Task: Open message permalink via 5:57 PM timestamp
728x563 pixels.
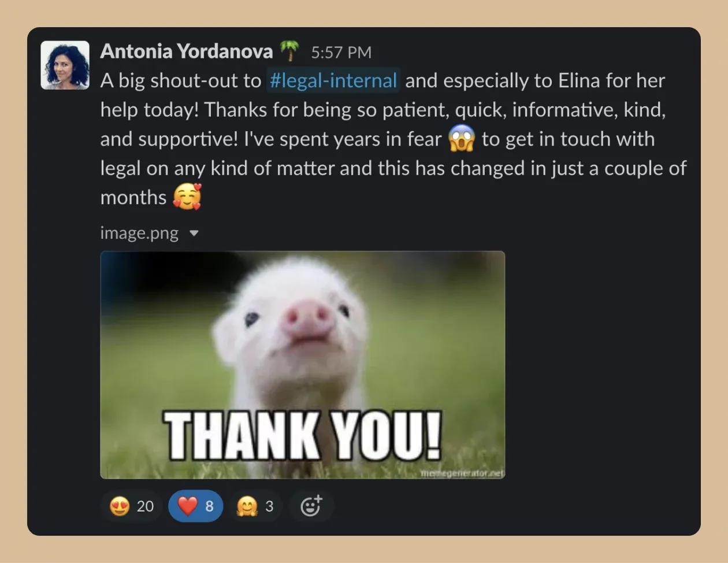Action: pos(341,52)
